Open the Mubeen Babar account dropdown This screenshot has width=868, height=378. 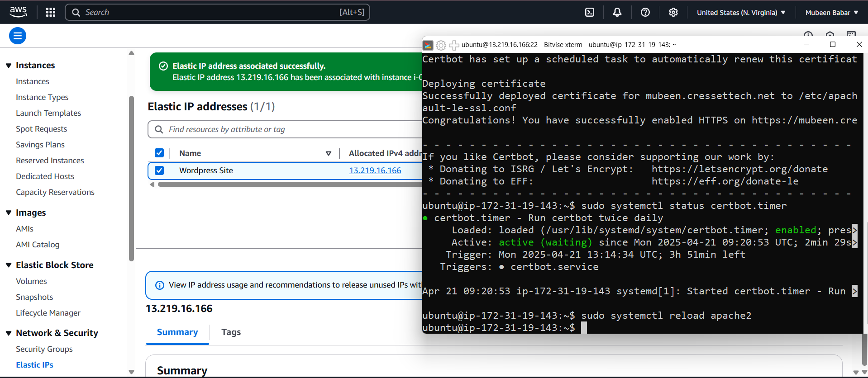coord(832,12)
